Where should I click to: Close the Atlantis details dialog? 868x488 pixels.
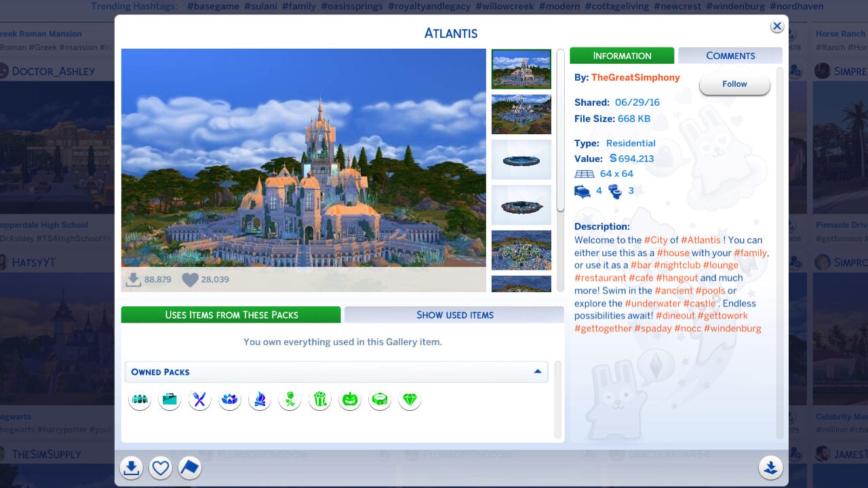point(777,26)
